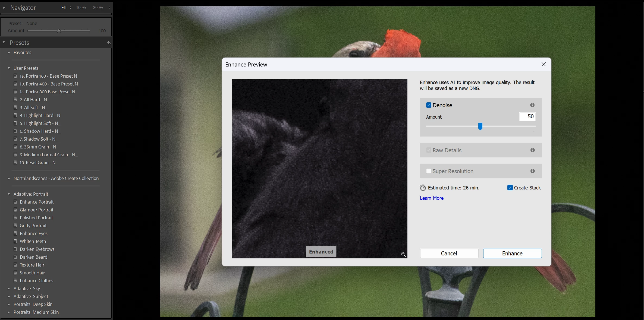Click the plus icon to add a preset

click(x=109, y=43)
